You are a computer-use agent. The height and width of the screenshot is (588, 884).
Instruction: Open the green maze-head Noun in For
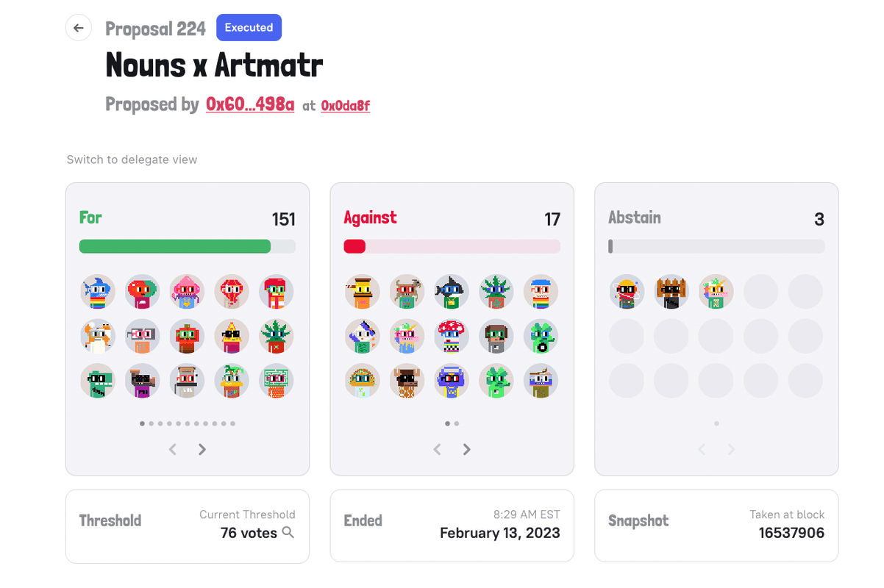pyautogui.click(x=276, y=381)
